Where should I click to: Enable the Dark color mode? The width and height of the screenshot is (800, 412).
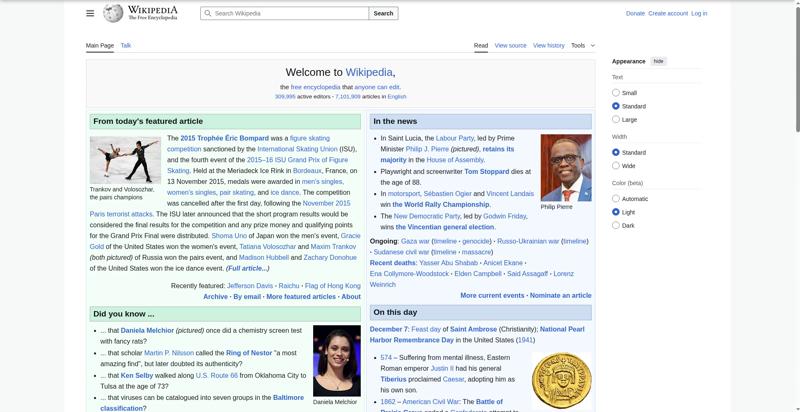(x=616, y=225)
